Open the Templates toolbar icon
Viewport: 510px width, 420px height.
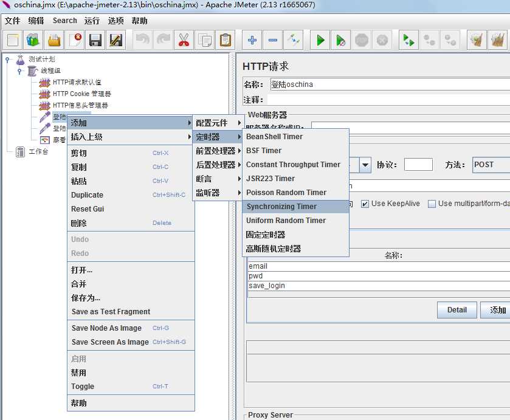pos(33,40)
